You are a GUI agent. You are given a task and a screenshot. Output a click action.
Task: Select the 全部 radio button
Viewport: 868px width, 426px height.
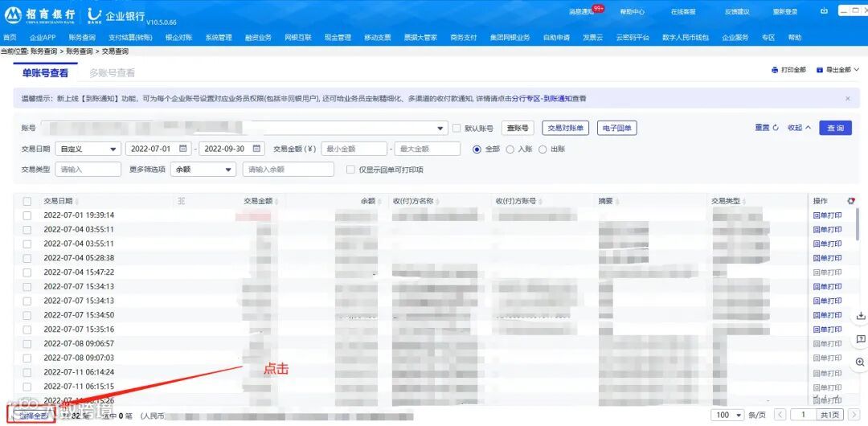477,149
